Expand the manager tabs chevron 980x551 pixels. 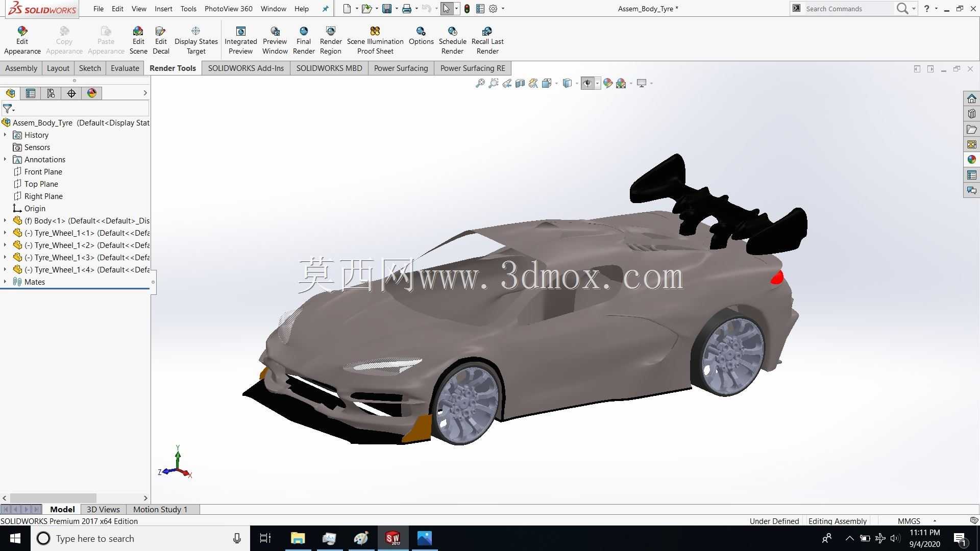(x=145, y=93)
